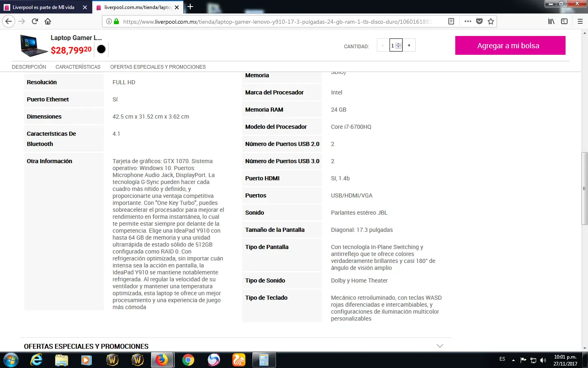Click the CANTIDAD quantity input box
The image size is (588, 368).
pyautogui.click(x=396, y=45)
